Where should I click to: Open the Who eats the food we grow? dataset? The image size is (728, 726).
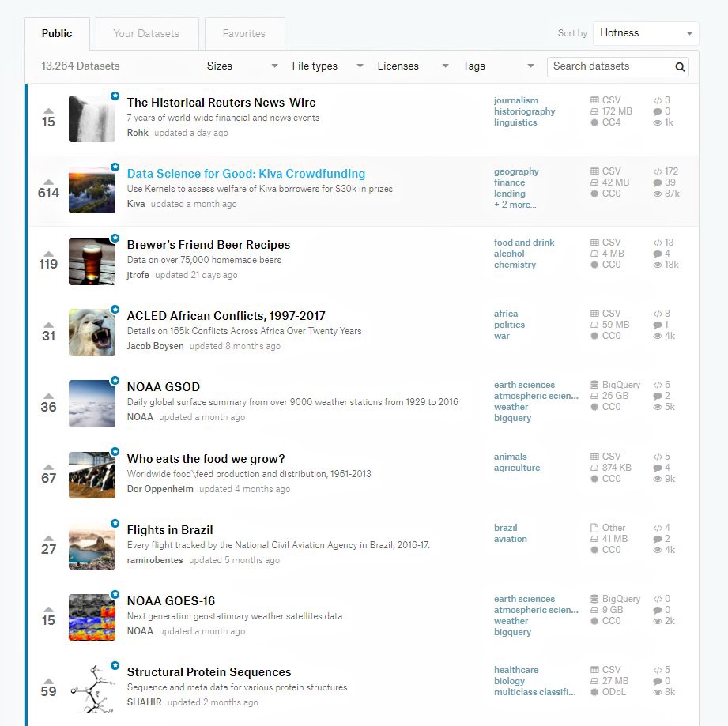click(206, 459)
